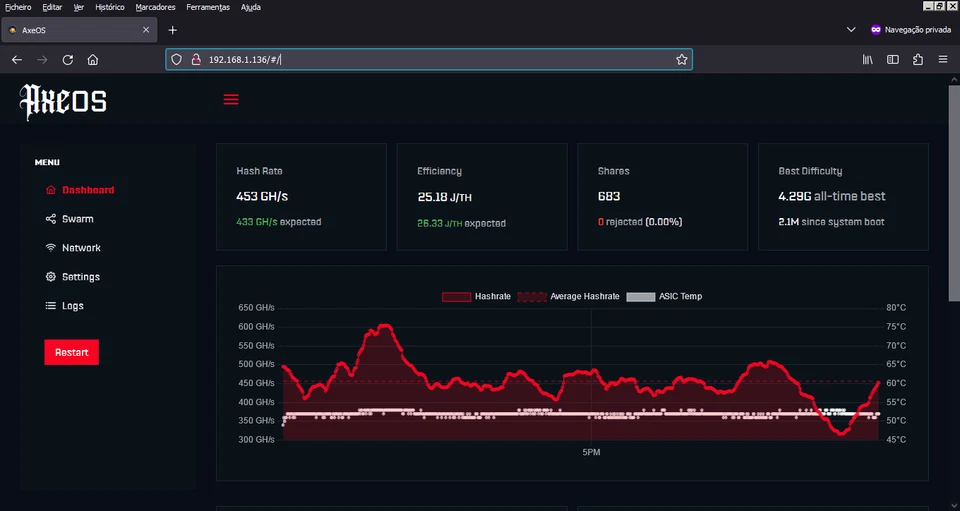This screenshot has height=511, width=960.
Task: Open the browser application menu
Action: coord(943,60)
